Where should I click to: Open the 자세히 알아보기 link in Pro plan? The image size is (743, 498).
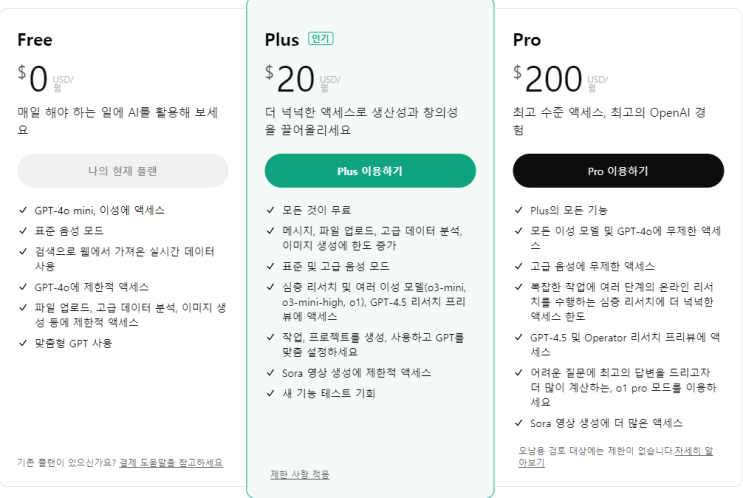[616, 456]
